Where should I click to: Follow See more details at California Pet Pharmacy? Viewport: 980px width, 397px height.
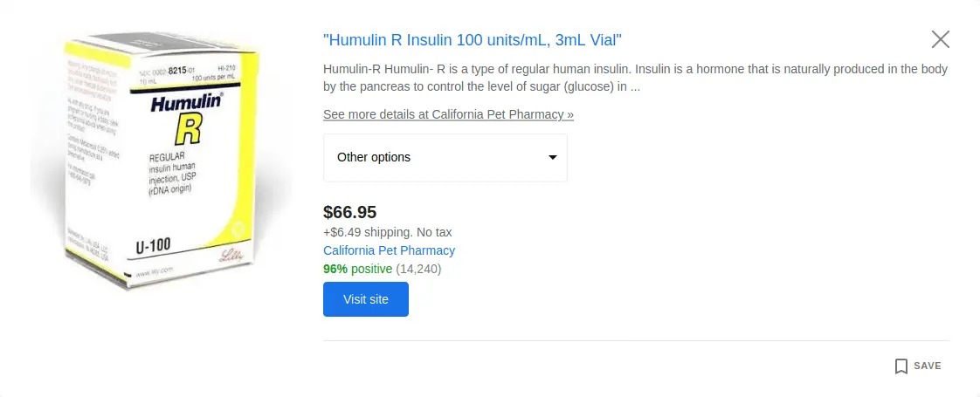click(448, 114)
